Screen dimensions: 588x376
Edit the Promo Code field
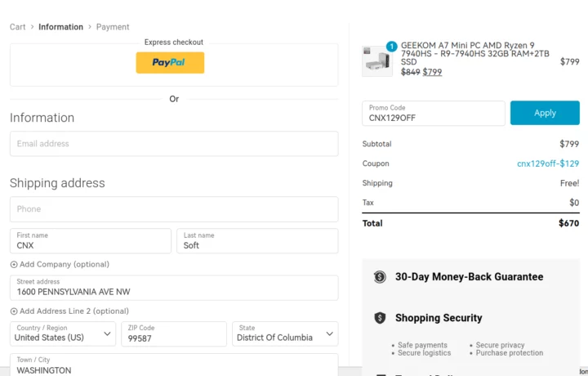point(434,113)
